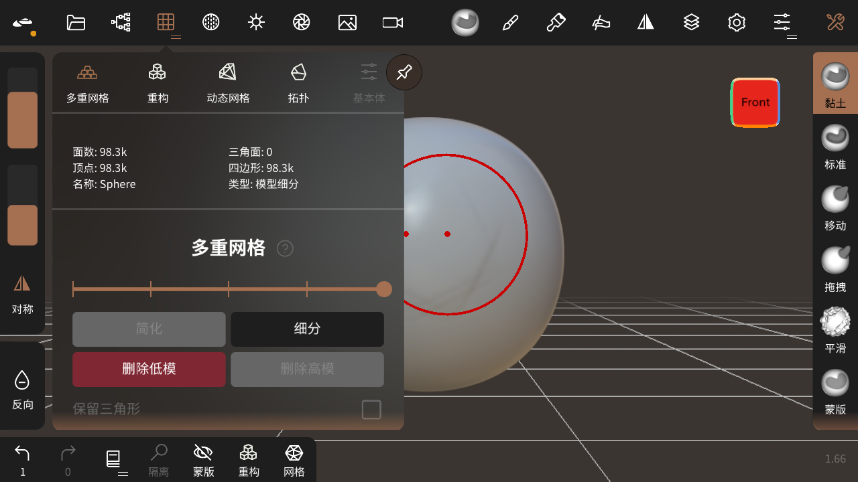Select the 拖拽 drag brush
The height and width of the screenshot is (482, 858).
point(835,269)
